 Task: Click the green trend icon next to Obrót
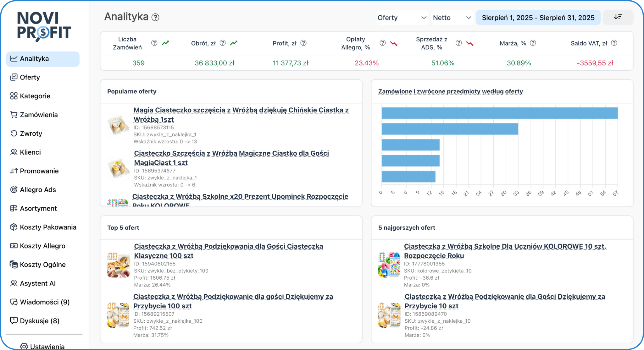point(234,43)
